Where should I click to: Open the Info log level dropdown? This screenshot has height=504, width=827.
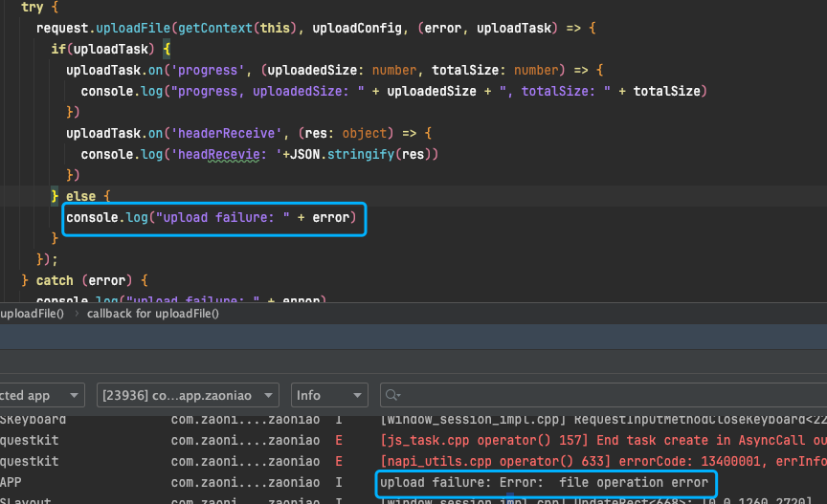click(x=329, y=395)
